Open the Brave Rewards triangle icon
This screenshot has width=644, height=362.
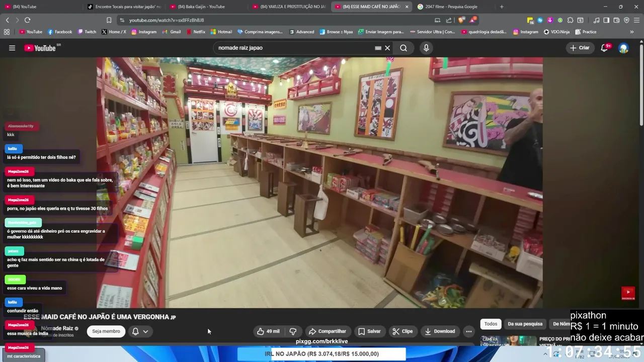click(x=472, y=20)
